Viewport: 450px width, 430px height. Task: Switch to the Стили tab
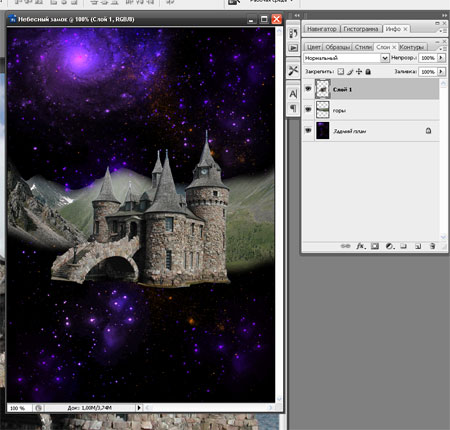pyautogui.click(x=363, y=47)
